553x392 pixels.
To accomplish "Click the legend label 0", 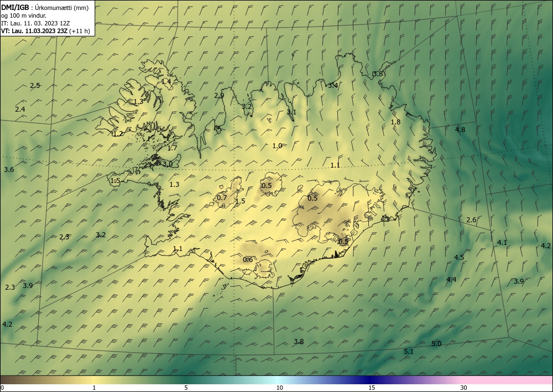I will point(2,388).
